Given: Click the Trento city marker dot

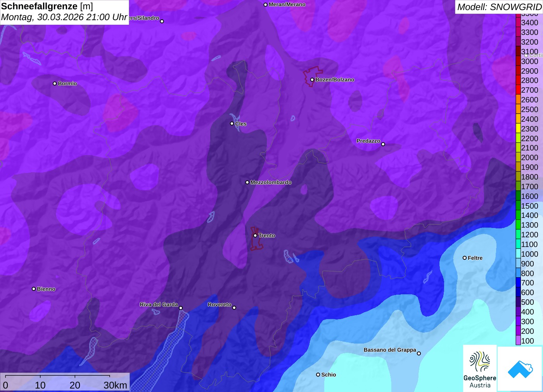Looking at the screenshot, I should (x=255, y=235).
